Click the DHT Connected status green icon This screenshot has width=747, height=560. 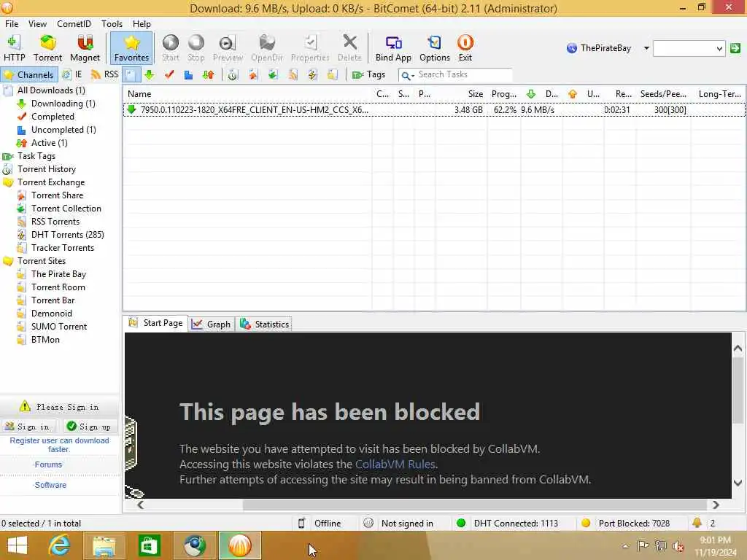(x=461, y=524)
